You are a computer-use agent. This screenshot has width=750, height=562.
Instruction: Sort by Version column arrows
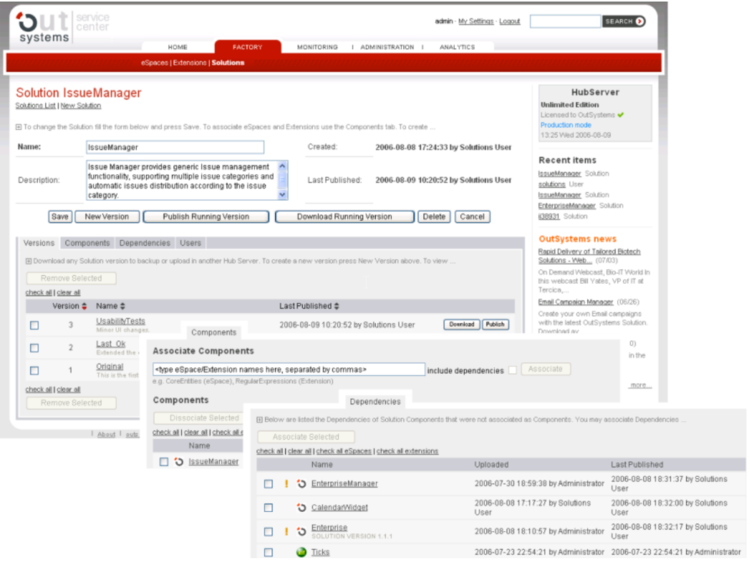(x=84, y=306)
